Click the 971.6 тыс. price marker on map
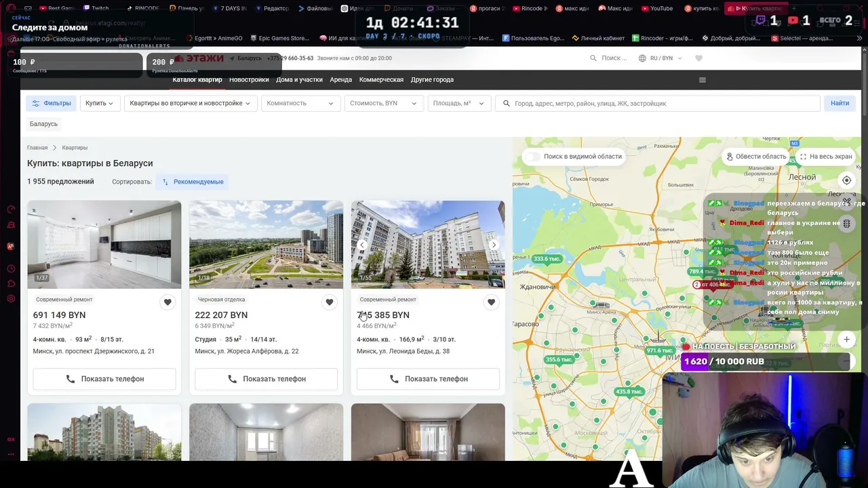 (659, 350)
